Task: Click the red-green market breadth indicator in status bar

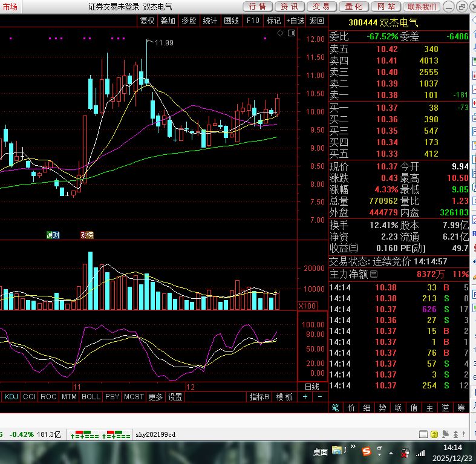Action: tap(100, 434)
